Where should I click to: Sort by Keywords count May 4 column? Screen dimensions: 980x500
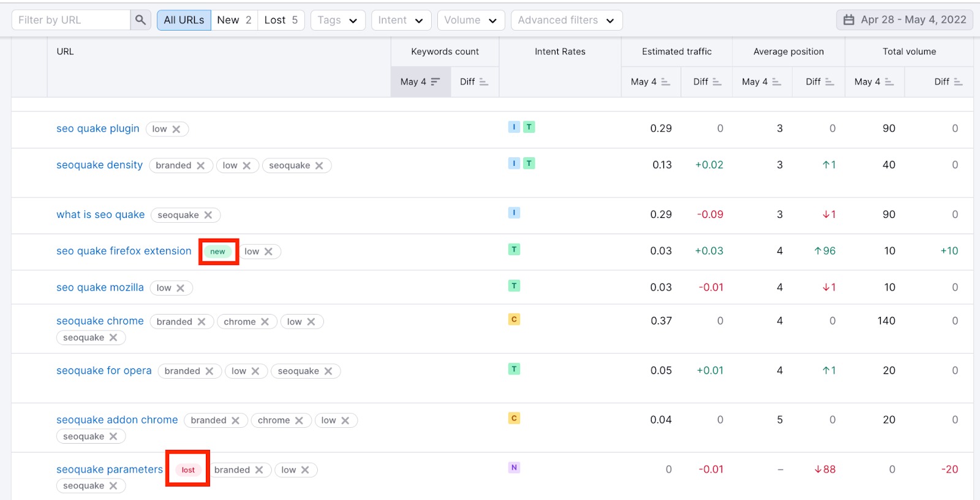pos(420,82)
